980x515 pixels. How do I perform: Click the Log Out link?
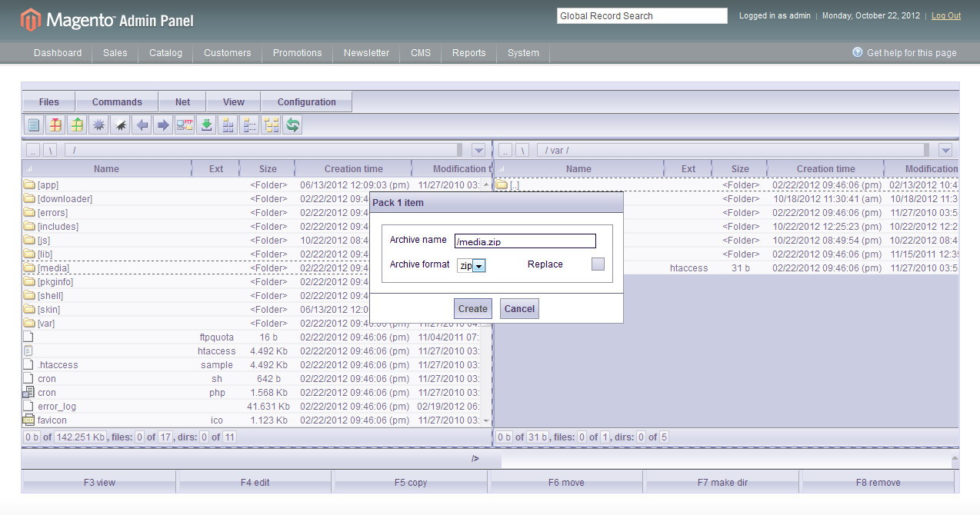(946, 15)
